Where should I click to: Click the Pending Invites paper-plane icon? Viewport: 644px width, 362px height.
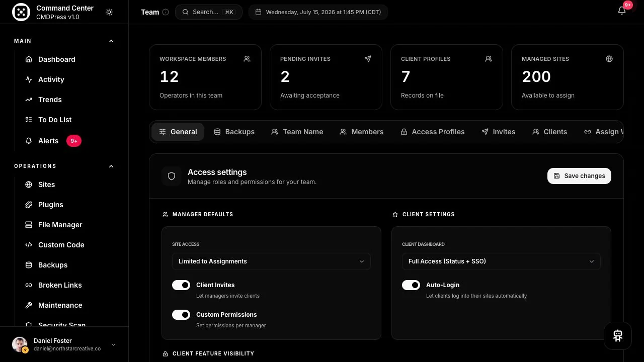point(368,59)
